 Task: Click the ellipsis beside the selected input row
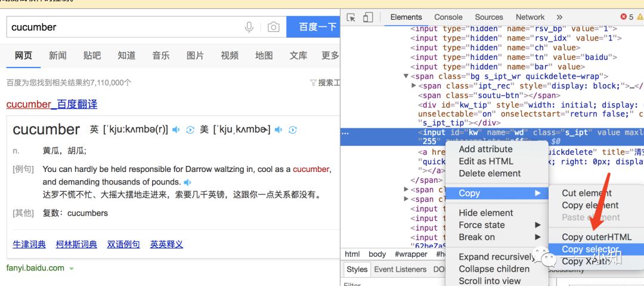click(345, 133)
